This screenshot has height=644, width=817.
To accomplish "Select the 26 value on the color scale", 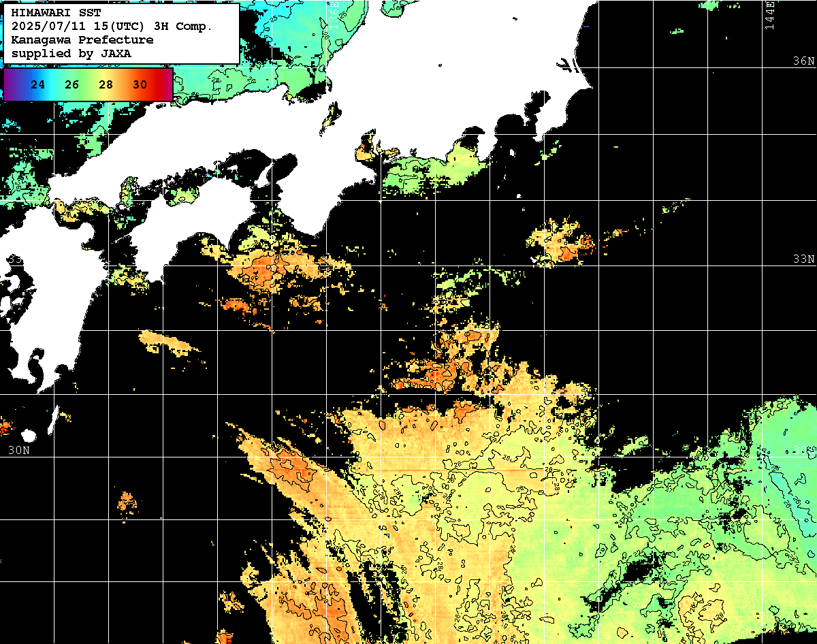I will click(72, 84).
